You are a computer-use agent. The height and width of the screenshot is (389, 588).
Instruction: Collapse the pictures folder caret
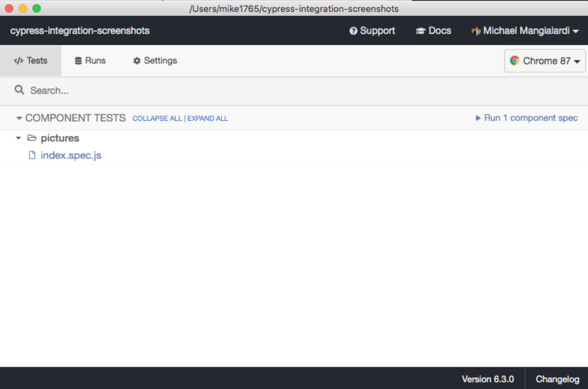pos(19,138)
